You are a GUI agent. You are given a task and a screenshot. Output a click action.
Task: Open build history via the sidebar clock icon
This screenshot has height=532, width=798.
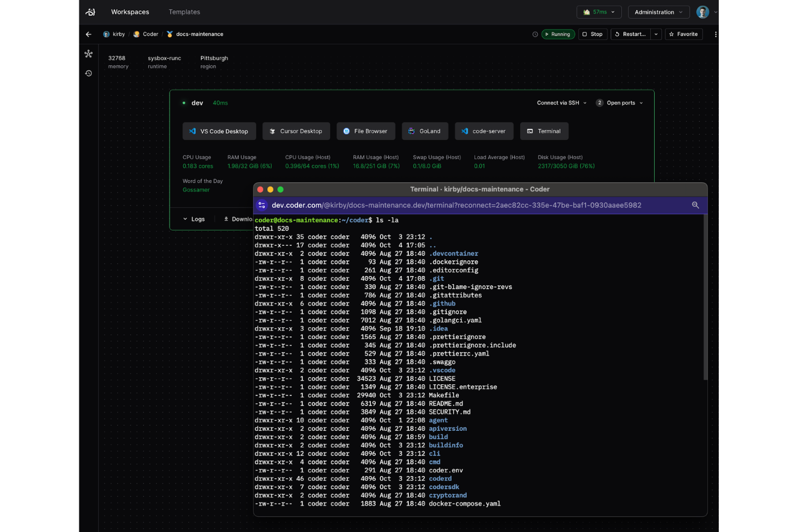coord(88,73)
